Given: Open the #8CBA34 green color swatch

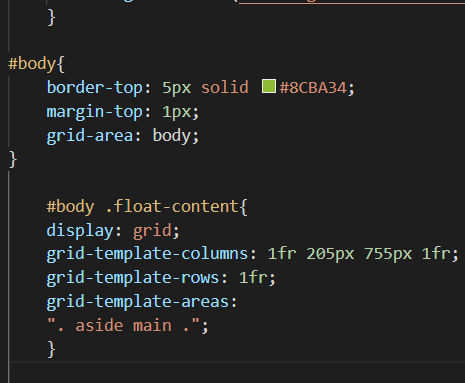Looking at the screenshot, I should pos(269,86).
